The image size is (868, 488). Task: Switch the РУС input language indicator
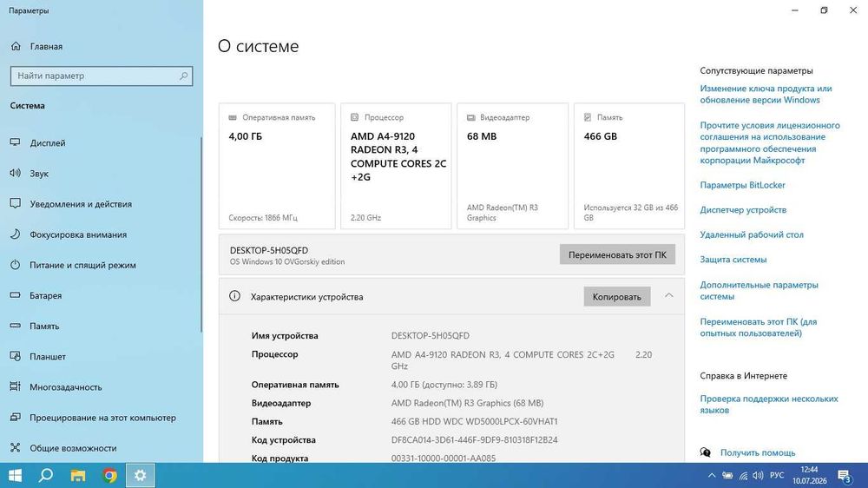(x=777, y=475)
